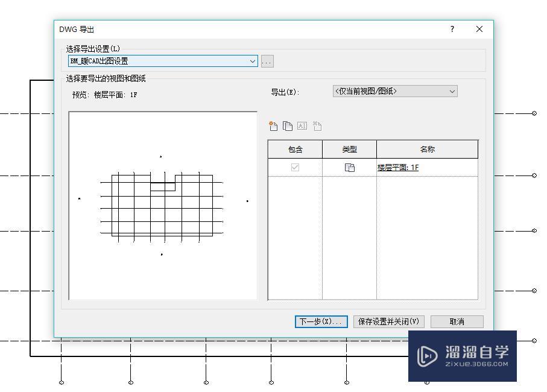Select the floor plan type icon in row
The image size is (547, 392).
[350, 168]
